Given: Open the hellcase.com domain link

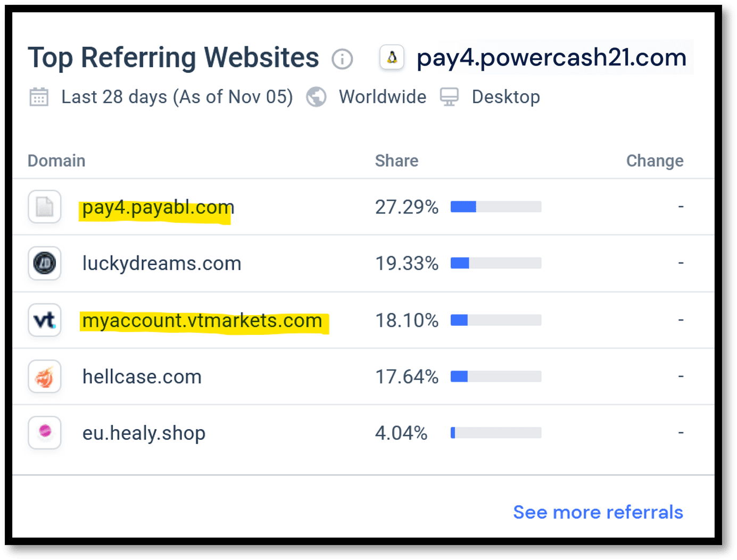Looking at the screenshot, I should click(142, 377).
